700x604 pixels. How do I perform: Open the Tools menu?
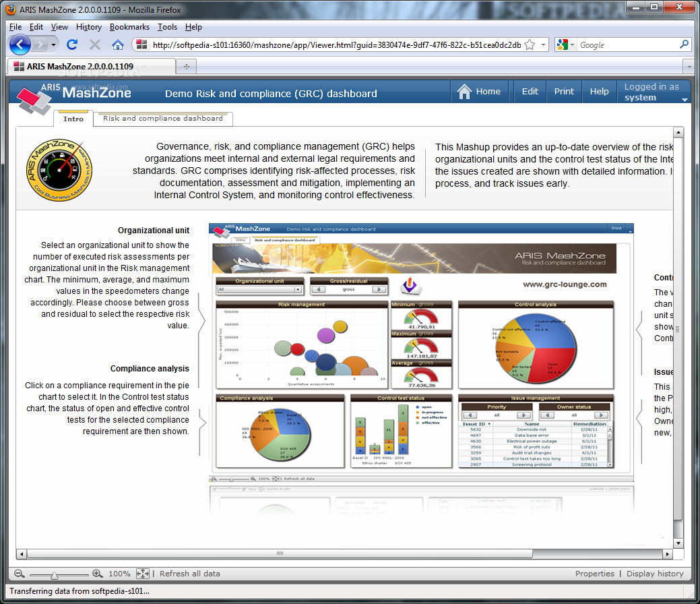167,27
